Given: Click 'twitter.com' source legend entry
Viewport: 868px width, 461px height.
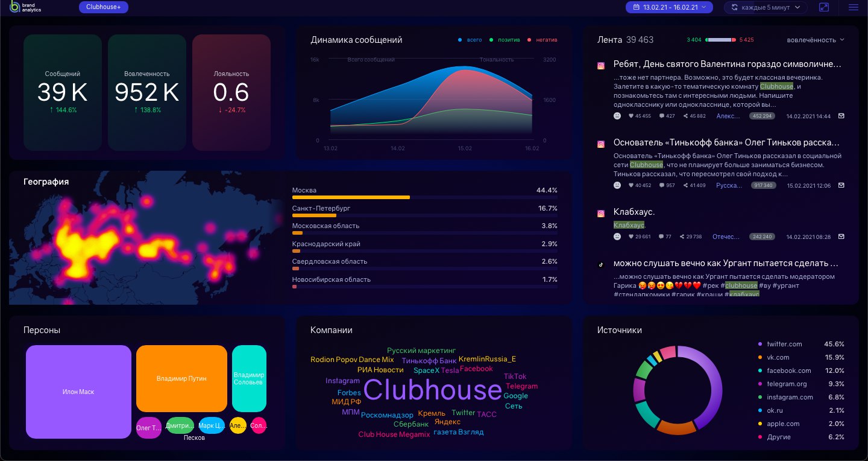Looking at the screenshot, I should 802,344.
